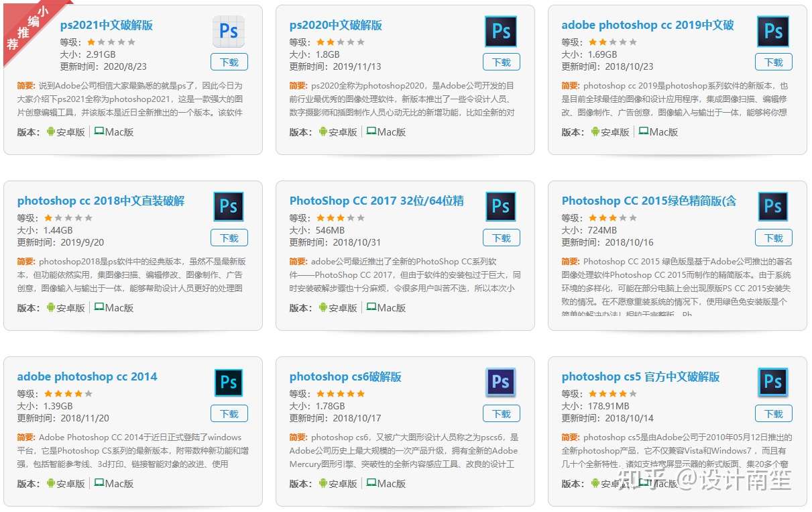
Task: Open PhotoShop CC 2017 32位/64位精 title
Action: tap(376, 201)
